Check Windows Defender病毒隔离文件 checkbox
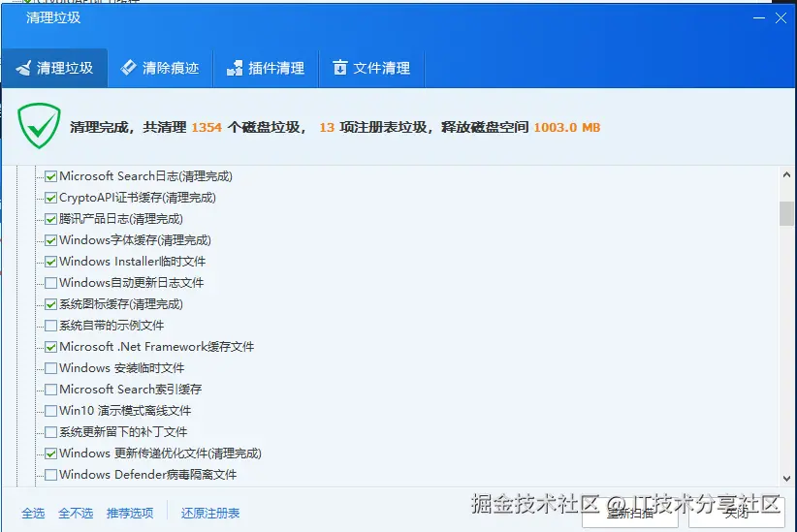 50,475
